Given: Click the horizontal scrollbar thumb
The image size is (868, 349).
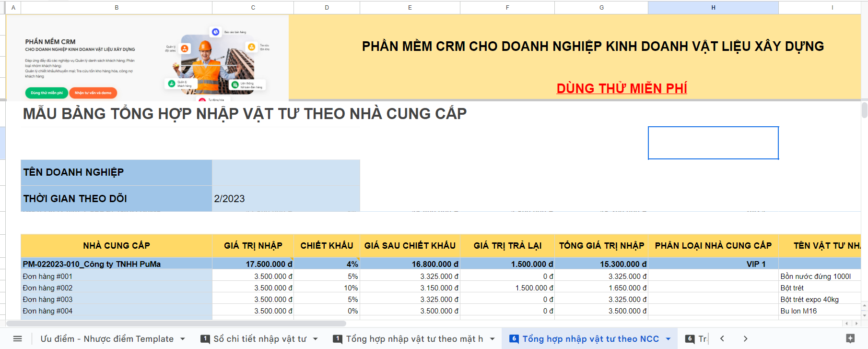Looking at the screenshot, I should click(176, 324).
